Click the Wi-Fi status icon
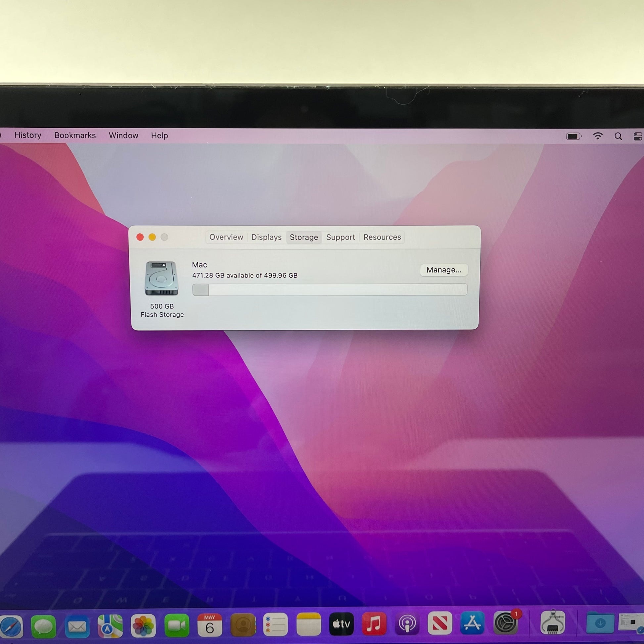The image size is (644, 644). tap(597, 136)
